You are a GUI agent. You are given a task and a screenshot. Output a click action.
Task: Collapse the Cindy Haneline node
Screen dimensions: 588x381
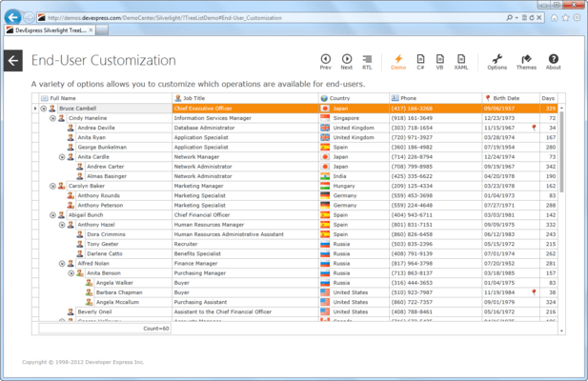click(x=52, y=118)
